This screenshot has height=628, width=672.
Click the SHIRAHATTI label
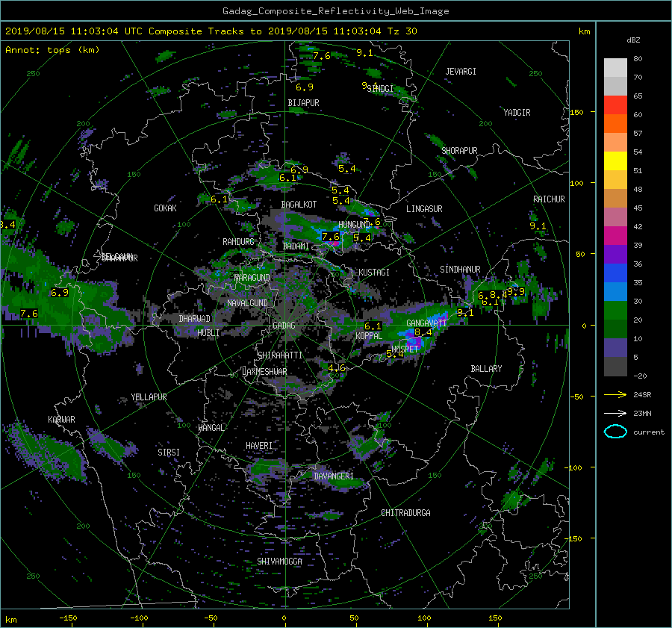280,355
